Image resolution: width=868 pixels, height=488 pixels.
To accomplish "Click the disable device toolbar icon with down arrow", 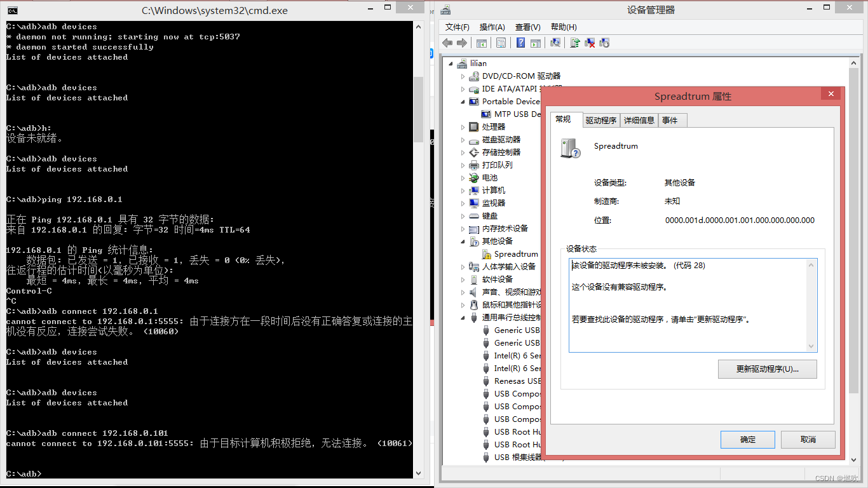I will (604, 43).
